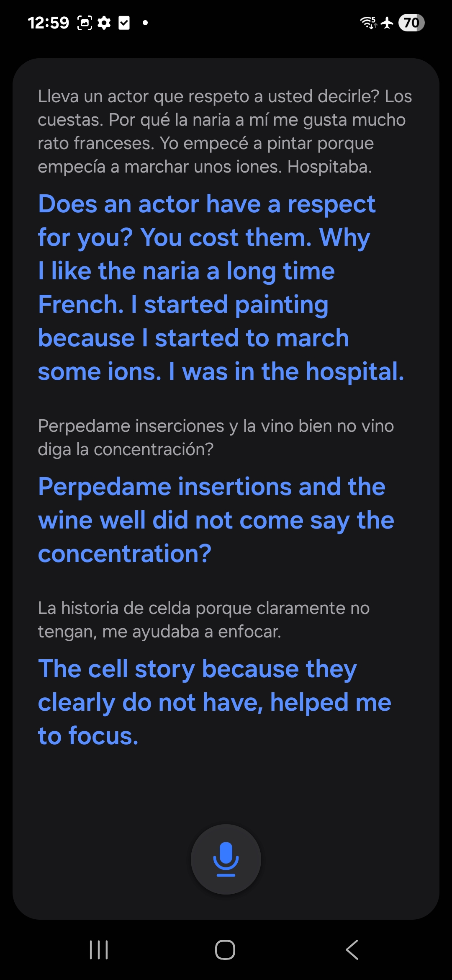Tap the home navigation button

point(225,949)
